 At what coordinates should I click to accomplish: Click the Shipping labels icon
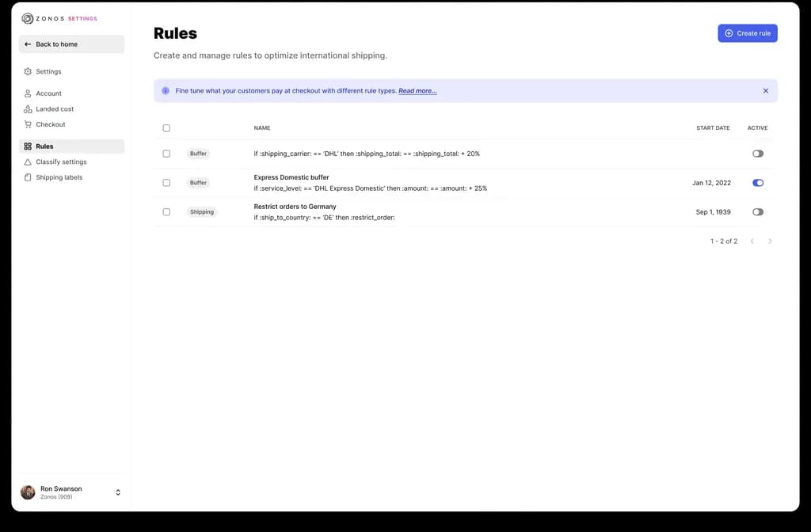tap(28, 177)
